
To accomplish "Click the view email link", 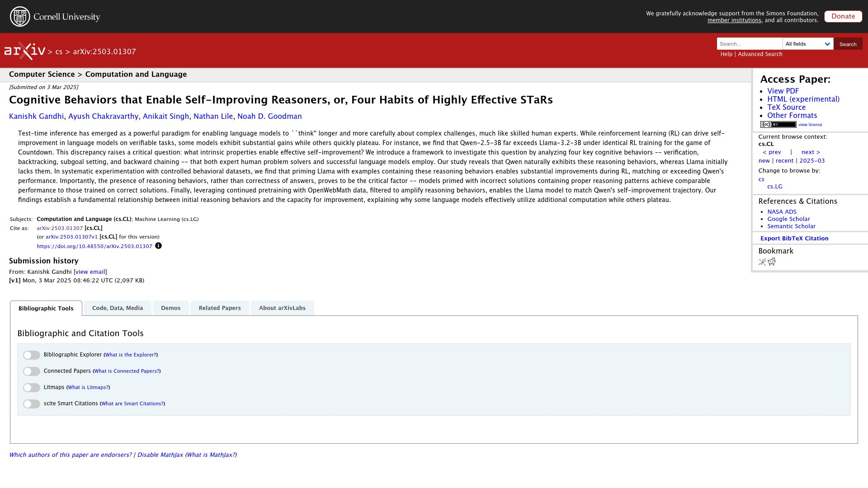I will pyautogui.click(x=90, y=272).
